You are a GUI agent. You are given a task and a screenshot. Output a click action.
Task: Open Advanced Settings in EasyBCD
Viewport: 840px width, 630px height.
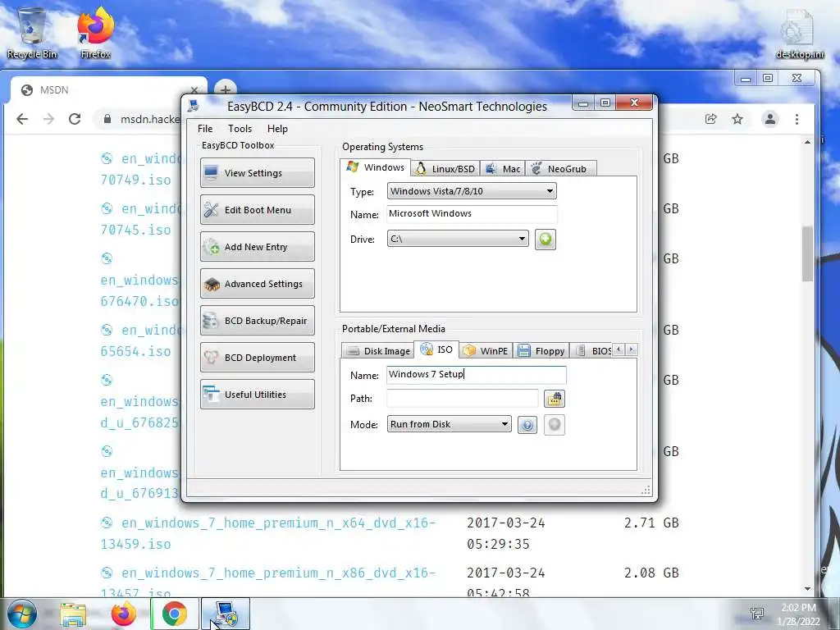257,283
